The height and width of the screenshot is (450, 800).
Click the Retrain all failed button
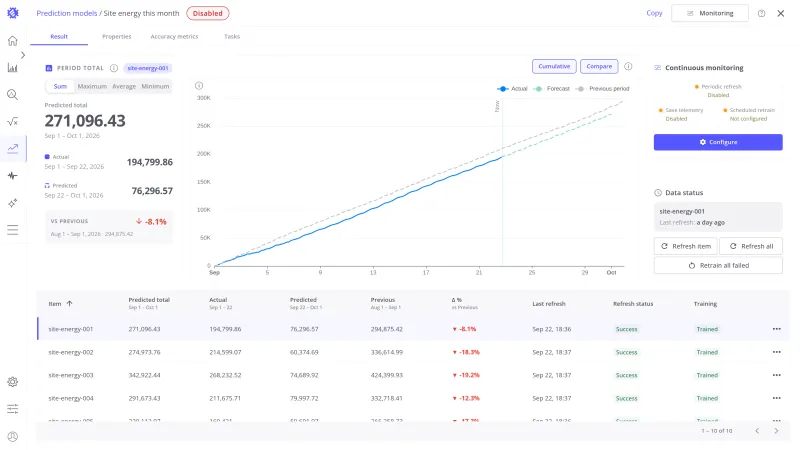[x=718, y=265]
